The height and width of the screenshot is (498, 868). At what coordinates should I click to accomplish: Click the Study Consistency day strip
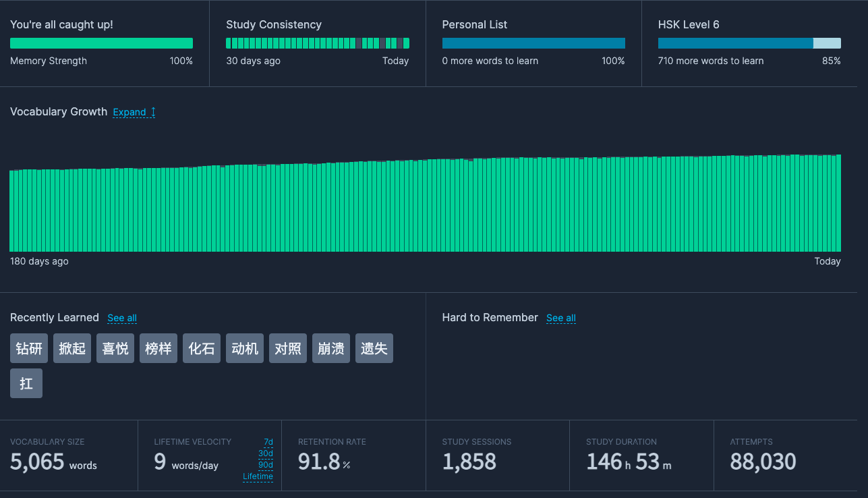(317, 43)
